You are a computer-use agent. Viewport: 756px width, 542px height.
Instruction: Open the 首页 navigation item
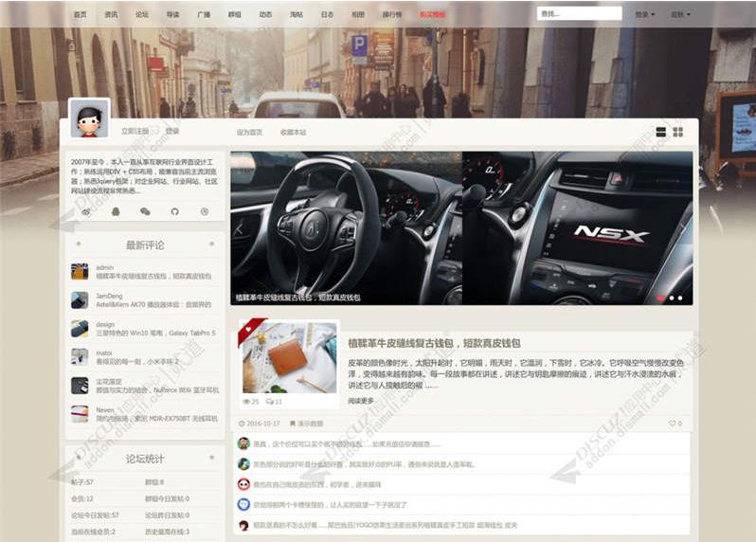pos(80,15)
